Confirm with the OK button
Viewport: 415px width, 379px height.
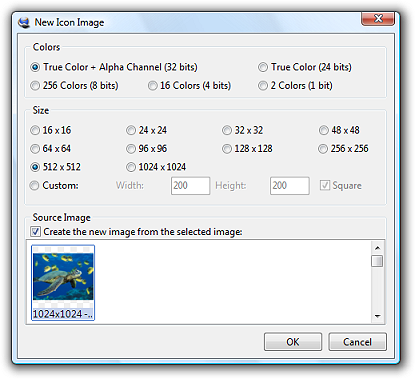tap(293, 342)
